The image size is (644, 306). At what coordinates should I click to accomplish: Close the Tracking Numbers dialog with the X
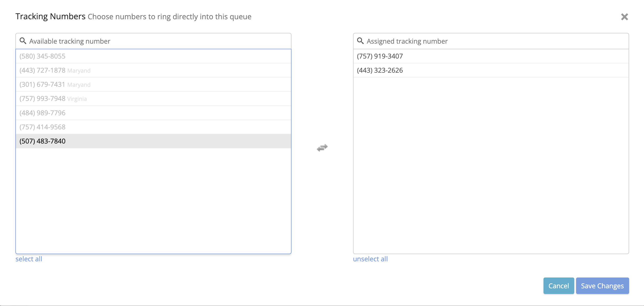pos(625,17)
